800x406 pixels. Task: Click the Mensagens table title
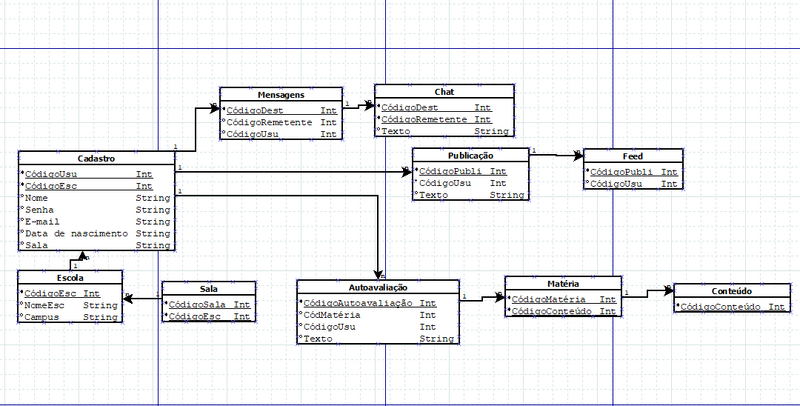pyautogui.click(x=279, y=93)
